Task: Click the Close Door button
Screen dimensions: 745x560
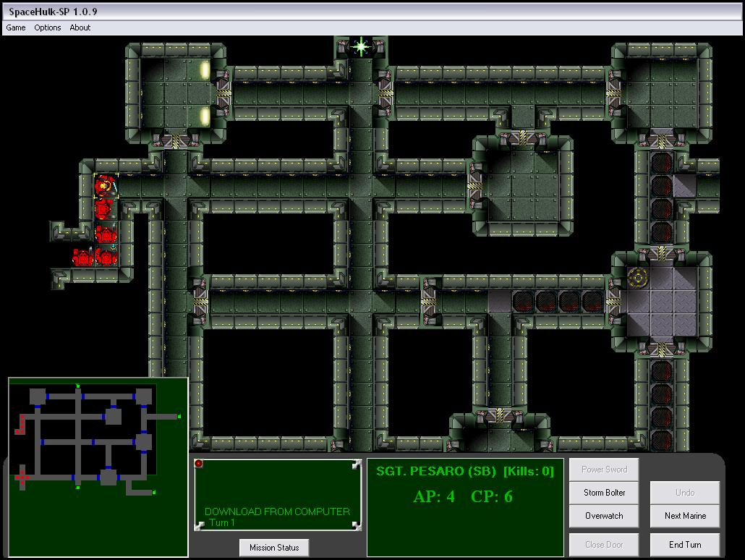Action: tap(604, 545)
